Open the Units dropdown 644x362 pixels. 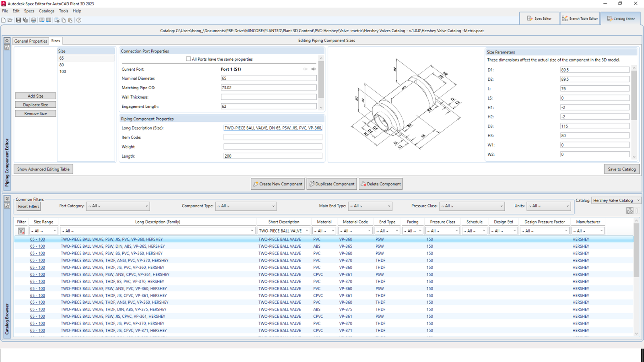pyautogui.click(x=549, y=206)
